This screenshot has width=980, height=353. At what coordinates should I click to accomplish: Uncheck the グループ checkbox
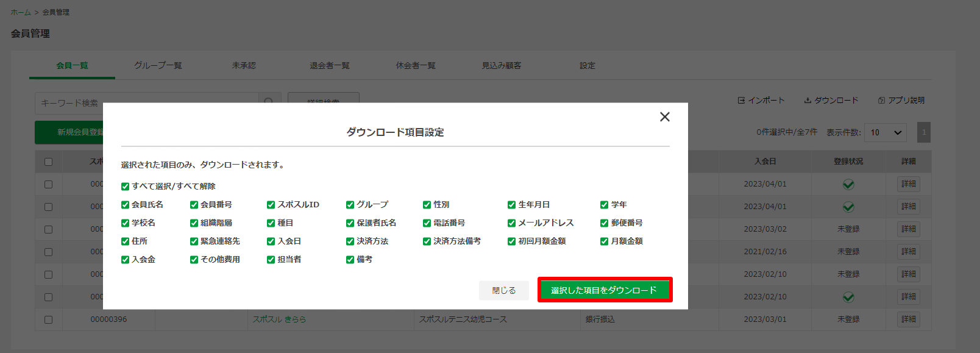tap(350, 205)
